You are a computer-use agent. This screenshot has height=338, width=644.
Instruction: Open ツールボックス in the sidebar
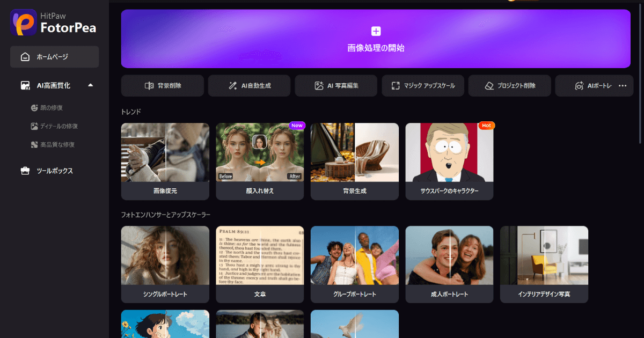pyautogui.click(x=54, y=171)
